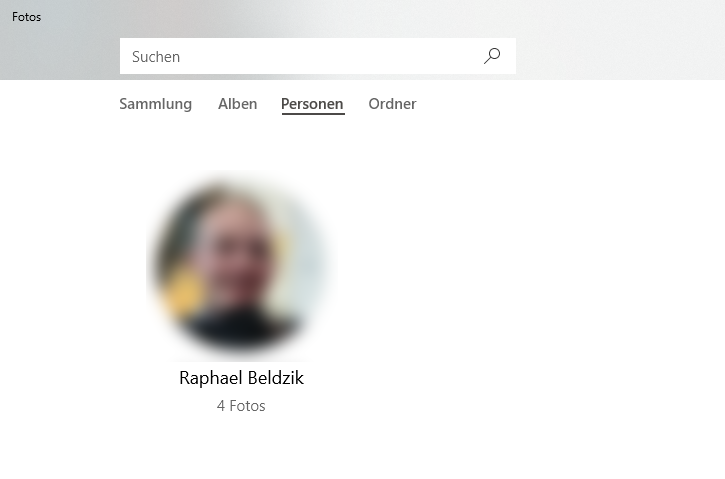Open the person entry with 4 photos

click(241, 292)
